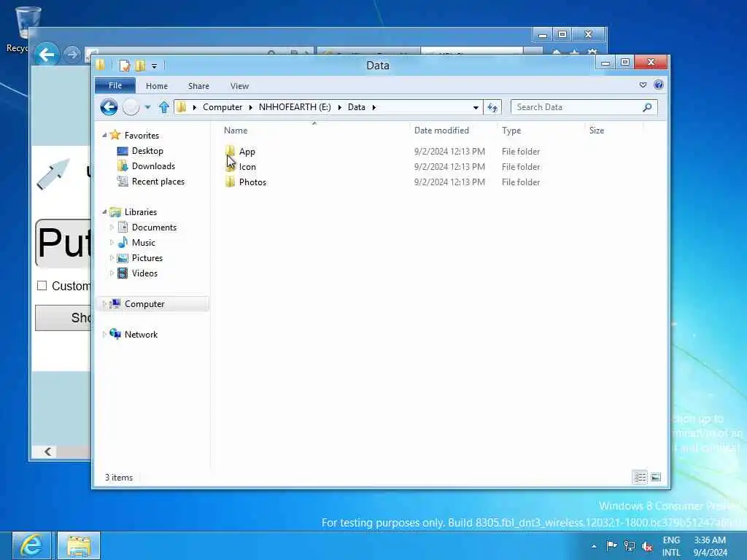The image size is (747, 560).
Task: Select the Photos folder
Action: pos(252,182)
